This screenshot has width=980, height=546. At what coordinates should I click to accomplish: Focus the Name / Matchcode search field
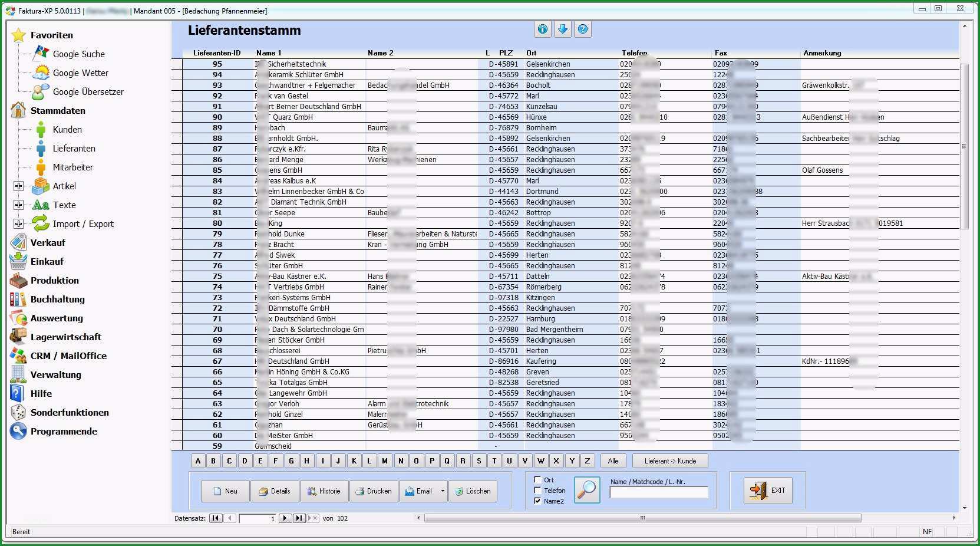coord(659,492)
